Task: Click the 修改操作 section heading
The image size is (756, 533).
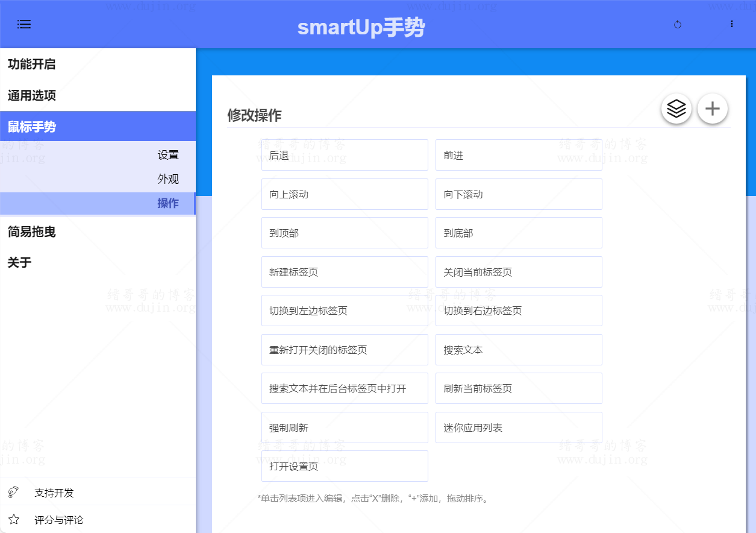Action: click(254, 115)
